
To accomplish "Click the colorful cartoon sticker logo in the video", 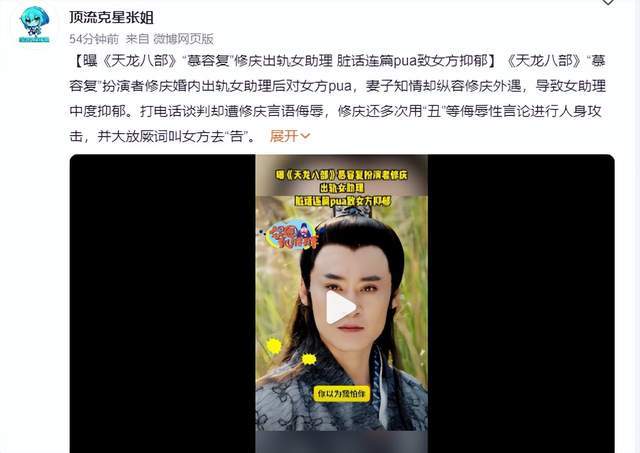I will [289, 235].
